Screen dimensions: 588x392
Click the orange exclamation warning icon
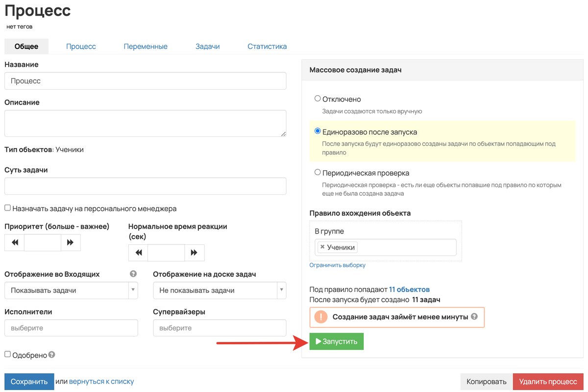pos(320,317)
